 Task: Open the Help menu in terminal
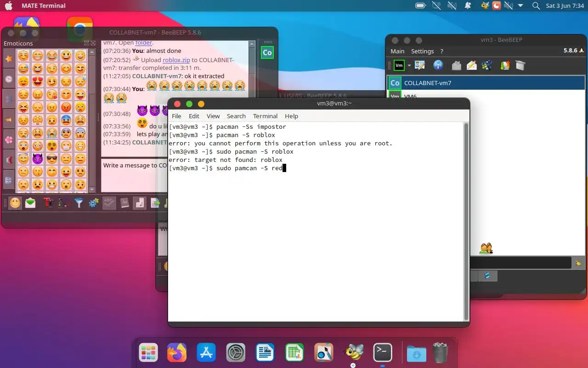[x=291, y=116]
